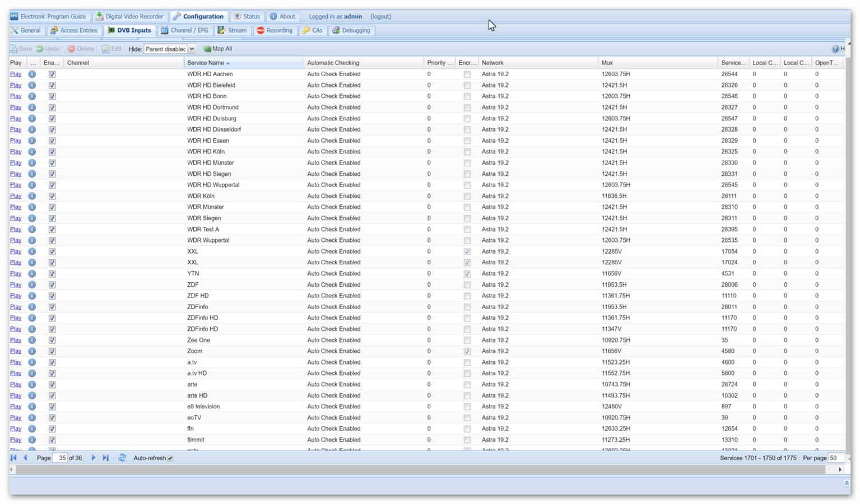
Task: Go to the next page of services
Action: [94, 458]
